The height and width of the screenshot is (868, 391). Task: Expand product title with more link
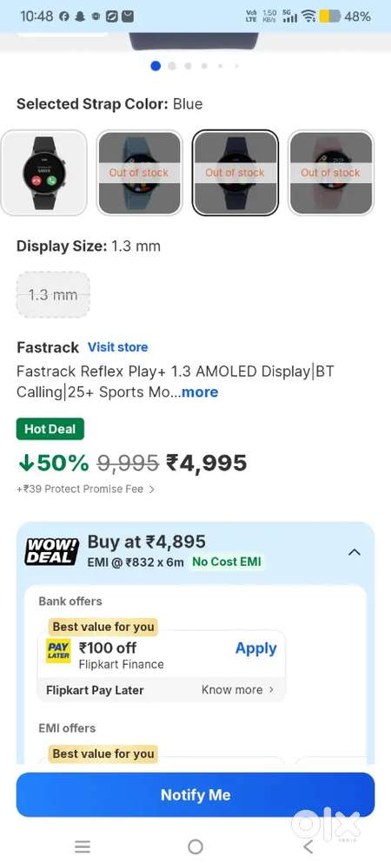coord(200,392)
